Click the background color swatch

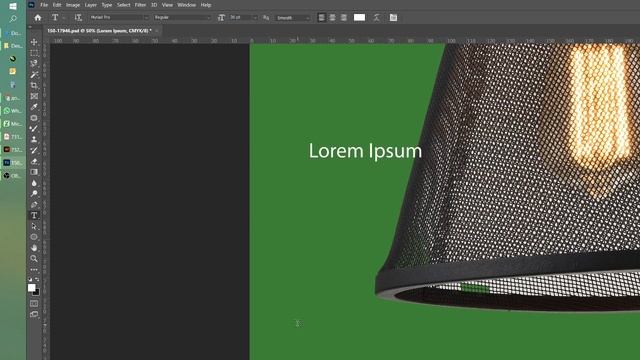37,293
